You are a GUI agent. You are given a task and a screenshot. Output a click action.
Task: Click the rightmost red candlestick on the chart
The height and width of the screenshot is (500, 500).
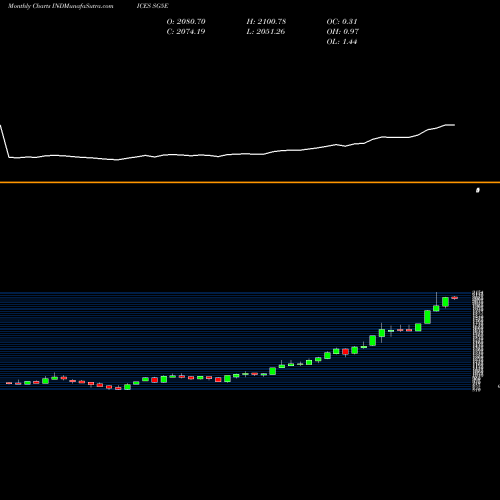coord(454,298)
